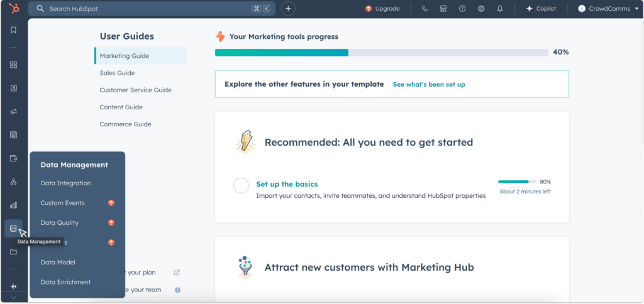Expand sidebar using bottom chevron

pyautogui.click(x=14, y=297)
